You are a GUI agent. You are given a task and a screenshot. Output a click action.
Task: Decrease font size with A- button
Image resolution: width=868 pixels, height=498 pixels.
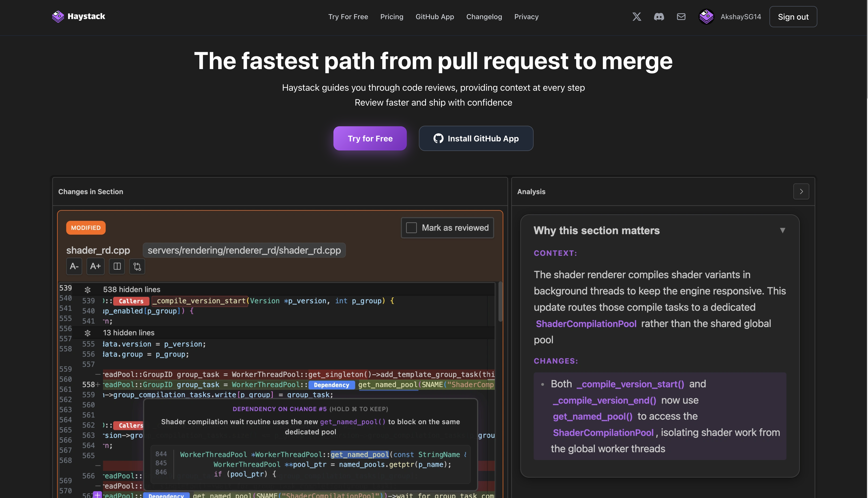click(x=74, y=266)
